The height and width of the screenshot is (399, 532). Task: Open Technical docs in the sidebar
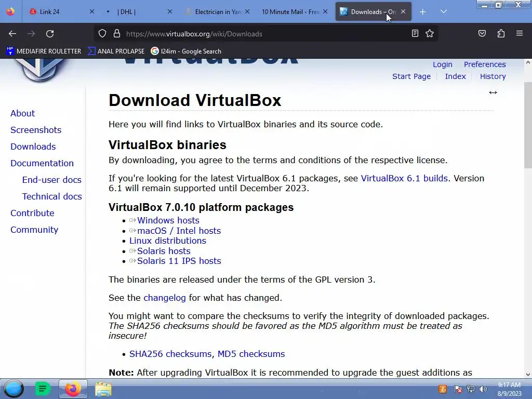tap(52, 196)
